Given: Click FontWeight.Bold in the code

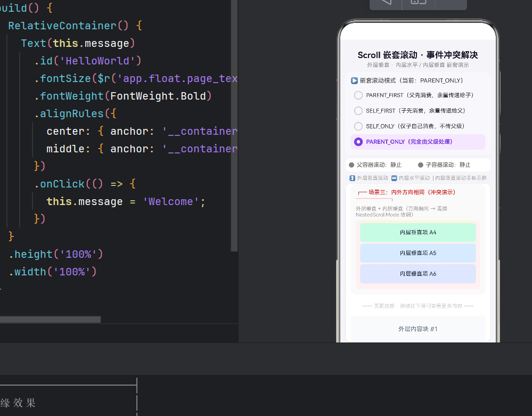Looking at the screenshot, I should pos(158,96).
